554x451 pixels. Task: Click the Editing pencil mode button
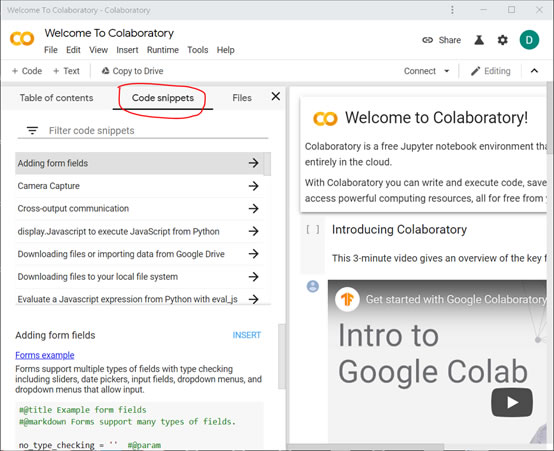[491, 71]
